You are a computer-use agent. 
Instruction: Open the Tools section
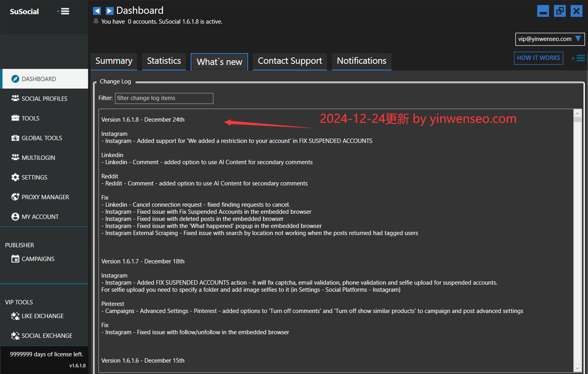(44, 118)
